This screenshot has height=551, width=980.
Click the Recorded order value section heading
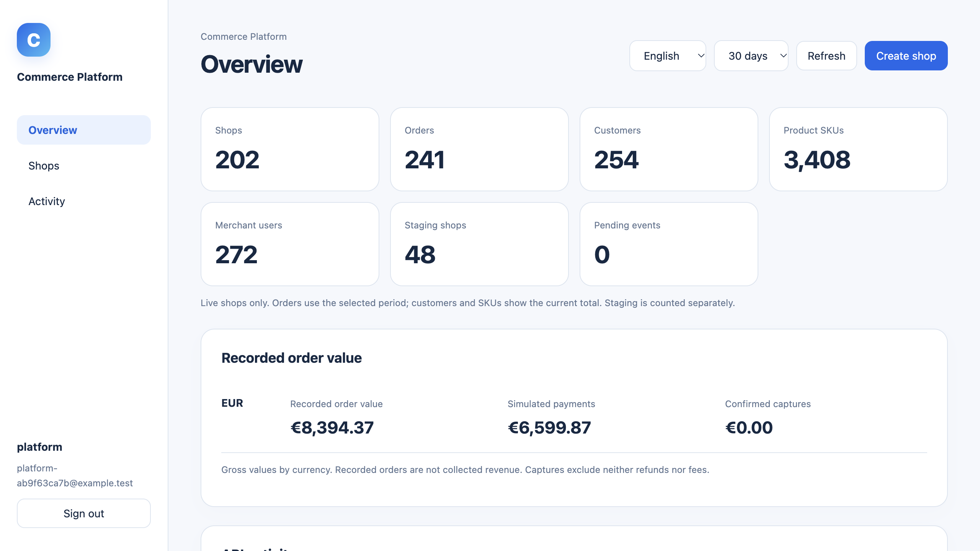[291, 358]
